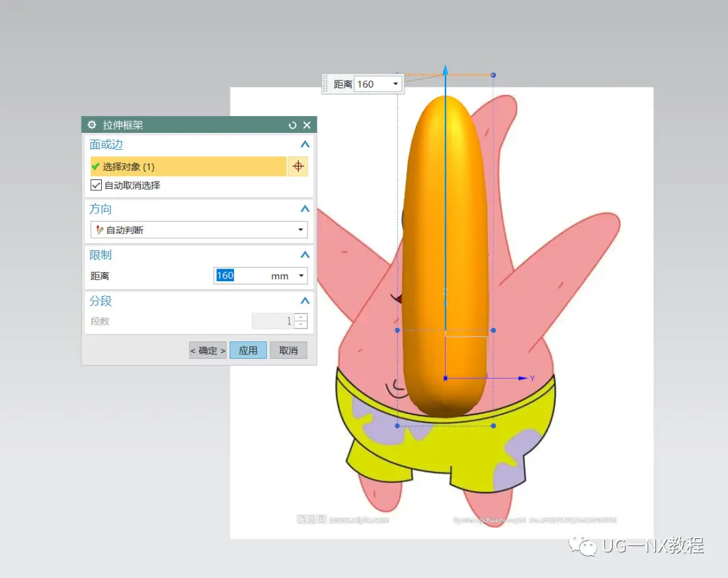Click the crosshair select-object icon
Screen dimensions: 728x578
(298, 167)
